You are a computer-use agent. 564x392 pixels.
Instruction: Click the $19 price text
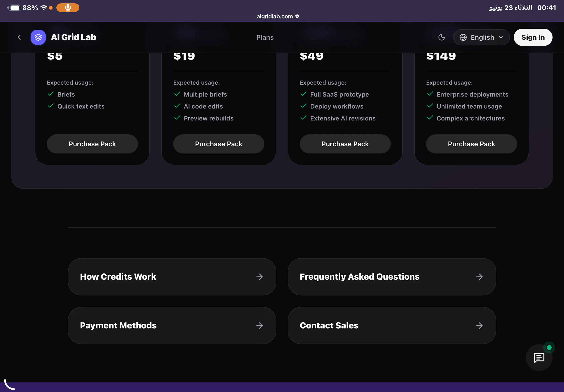tap(184, 56)
